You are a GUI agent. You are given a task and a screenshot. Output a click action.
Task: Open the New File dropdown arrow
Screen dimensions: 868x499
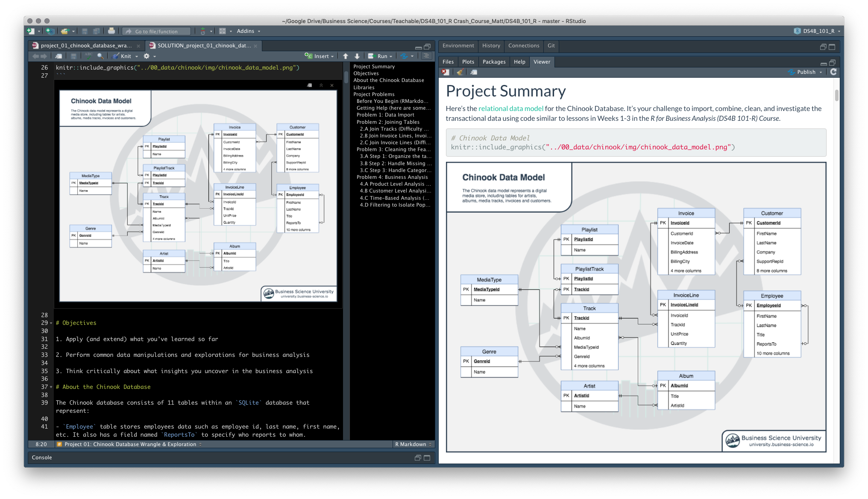coord(39,31)
